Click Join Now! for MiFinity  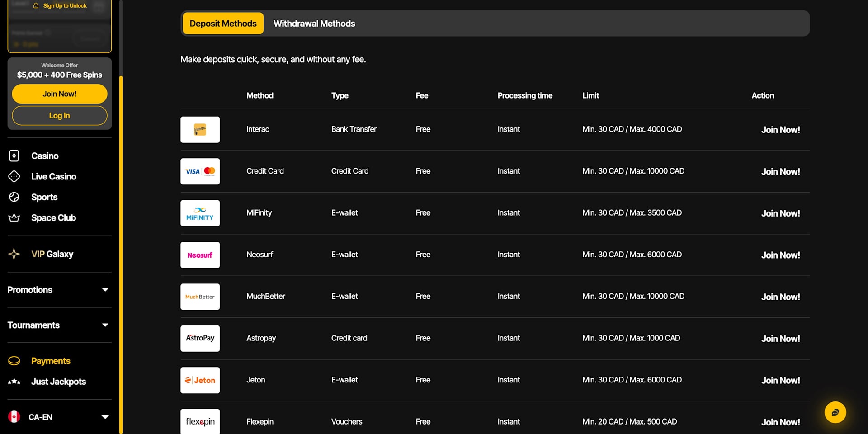pos(780,213)
